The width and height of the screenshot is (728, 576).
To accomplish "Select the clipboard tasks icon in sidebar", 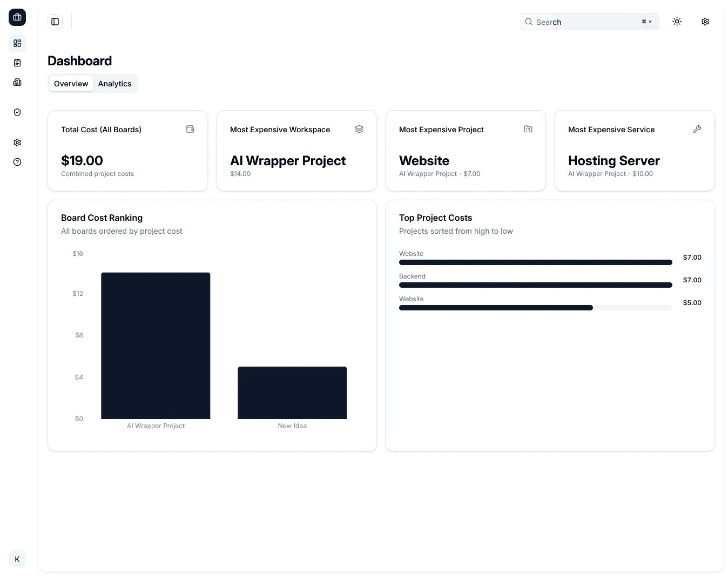I will [17, 63].
